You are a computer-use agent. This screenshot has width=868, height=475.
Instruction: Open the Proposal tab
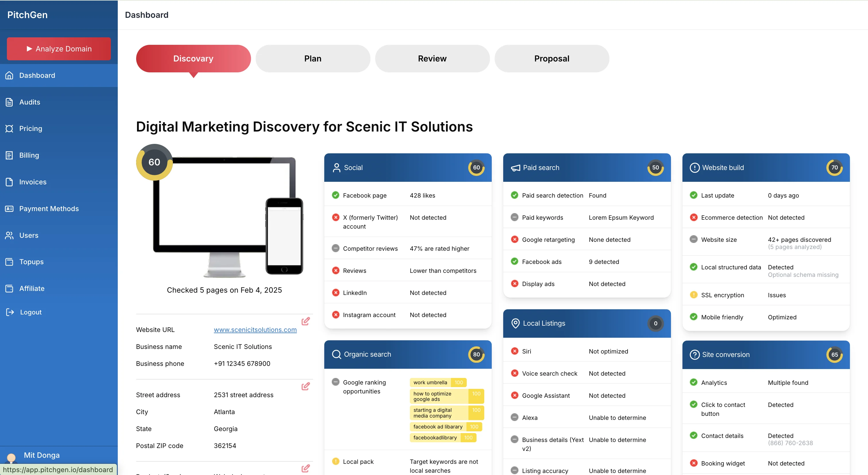point(551,59)
